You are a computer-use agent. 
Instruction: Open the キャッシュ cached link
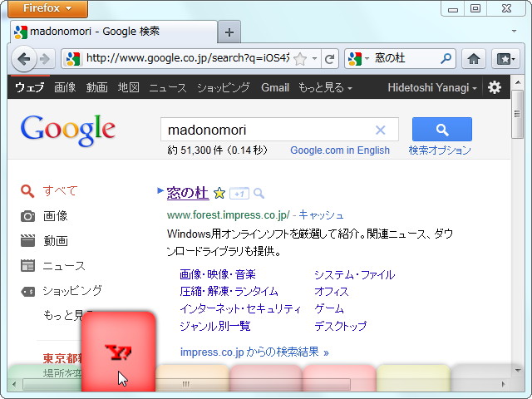point(321,214)
